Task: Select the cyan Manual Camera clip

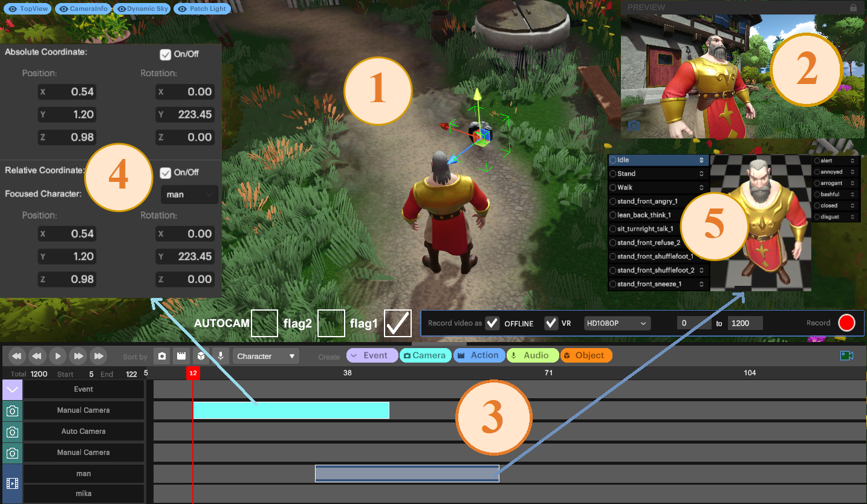Action: (x=291, y=410)
